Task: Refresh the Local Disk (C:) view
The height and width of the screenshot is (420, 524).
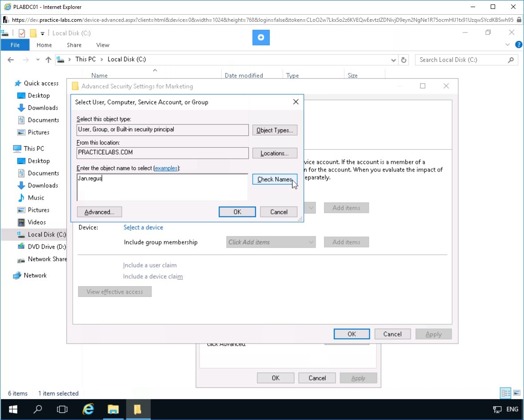Action: tap(404, 60)
